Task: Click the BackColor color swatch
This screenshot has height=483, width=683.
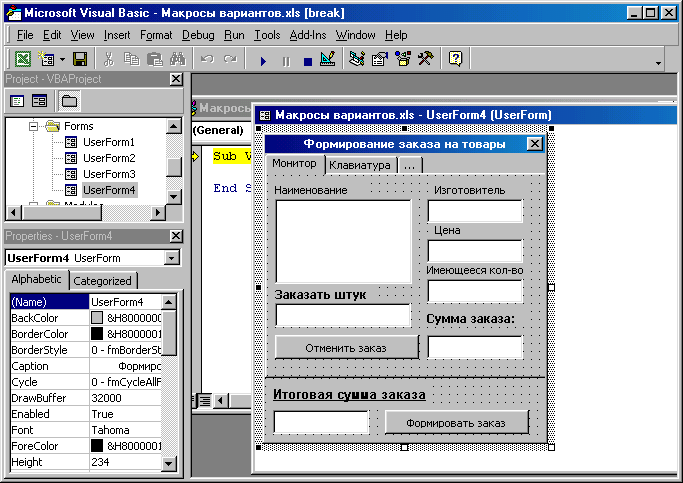Action: (x=97, y=318)
